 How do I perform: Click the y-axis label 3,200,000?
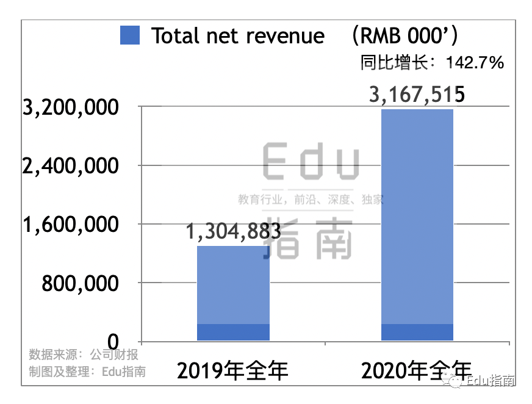71,107
